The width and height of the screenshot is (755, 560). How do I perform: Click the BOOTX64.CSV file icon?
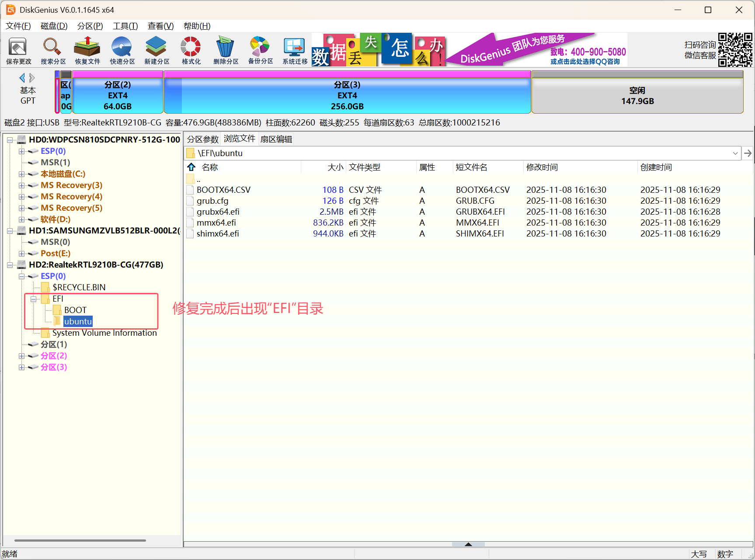[x=190, y=190]
